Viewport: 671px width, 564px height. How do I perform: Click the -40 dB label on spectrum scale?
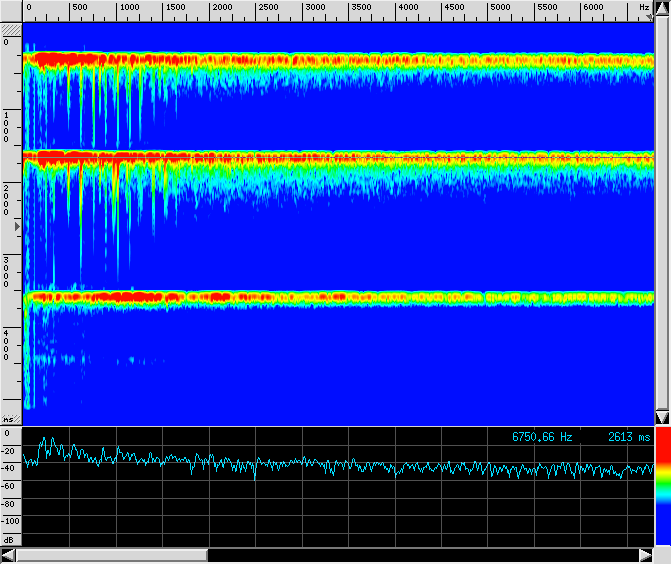coord(10,468)
